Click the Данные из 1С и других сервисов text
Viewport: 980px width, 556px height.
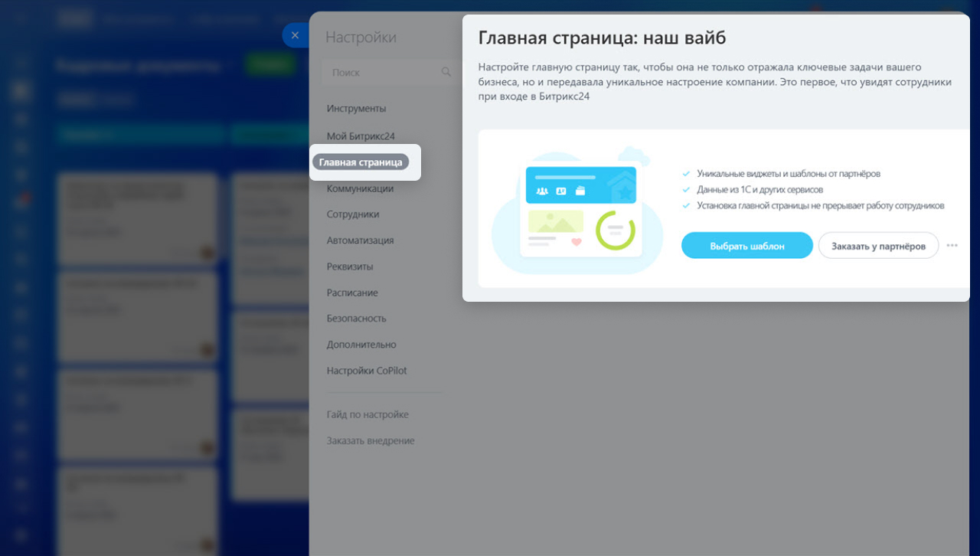tap(760, 190)
